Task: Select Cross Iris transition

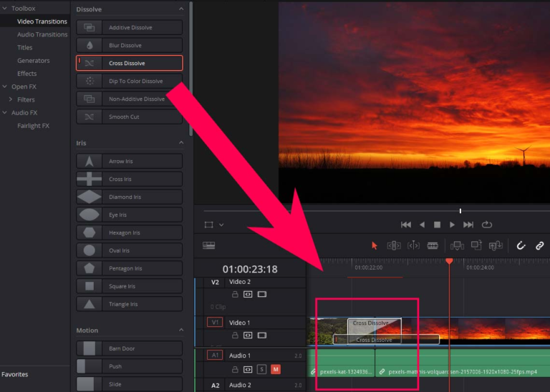Action: (129, 179)
